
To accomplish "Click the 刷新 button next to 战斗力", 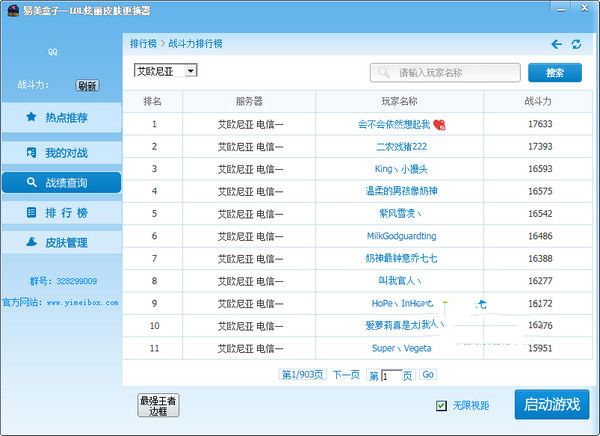I will [x=87, y=85].
